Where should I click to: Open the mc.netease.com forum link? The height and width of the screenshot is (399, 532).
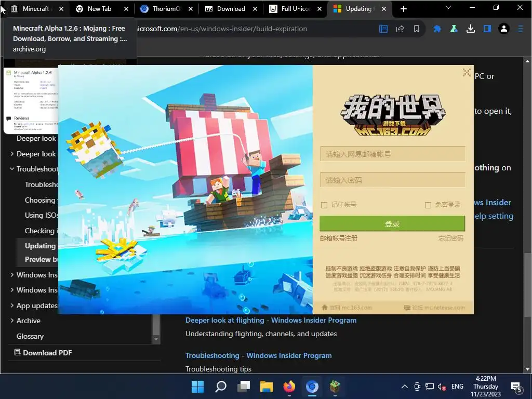(x=434, y=308)
